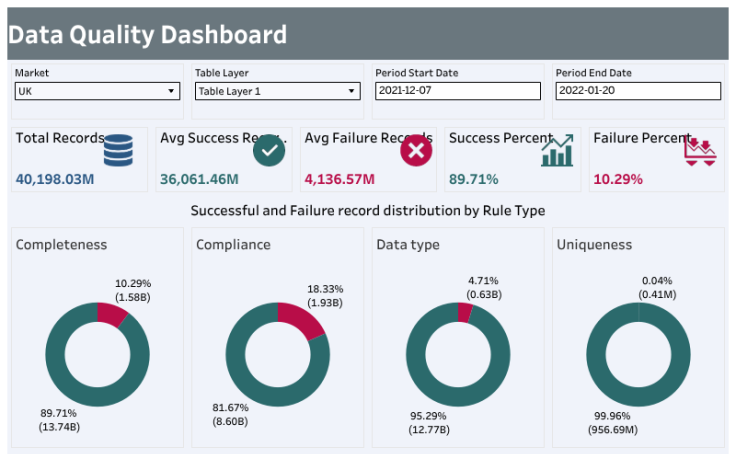Click the 36,061.46M average success value
Image resolution: width=736 pixels, height=454 pixels.
tap(199, 179)
